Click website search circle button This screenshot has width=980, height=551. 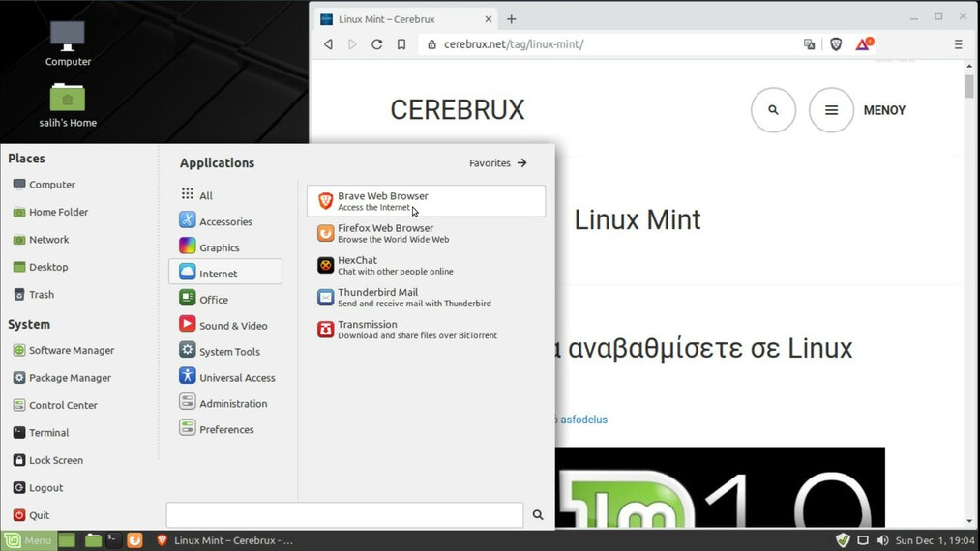coord(773,110)
